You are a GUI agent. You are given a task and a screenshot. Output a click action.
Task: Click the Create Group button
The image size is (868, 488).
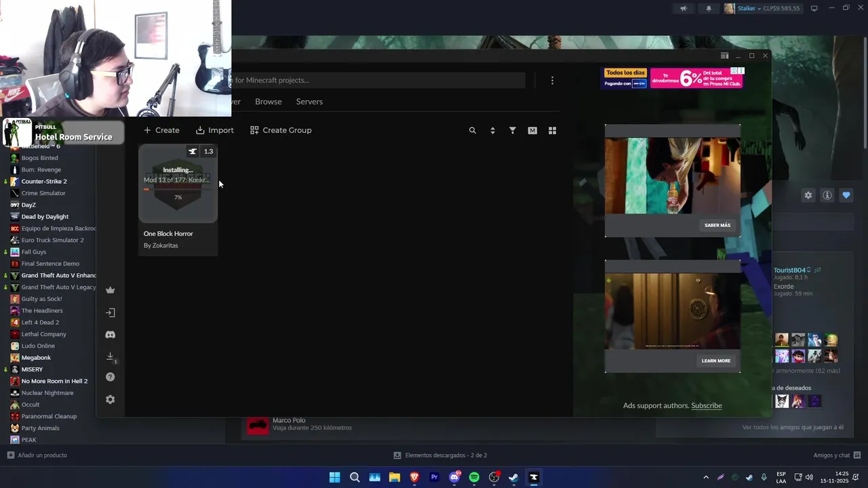pos(281,130)
